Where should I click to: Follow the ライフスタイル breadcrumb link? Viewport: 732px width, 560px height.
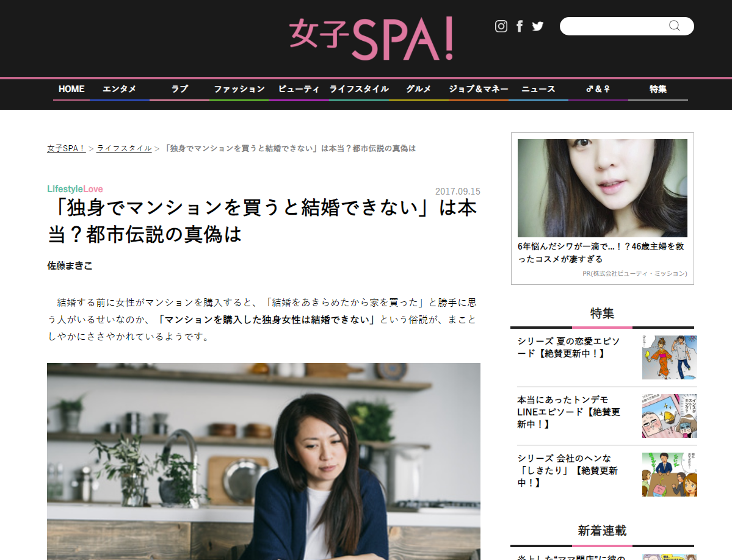[x=124, y=148]
